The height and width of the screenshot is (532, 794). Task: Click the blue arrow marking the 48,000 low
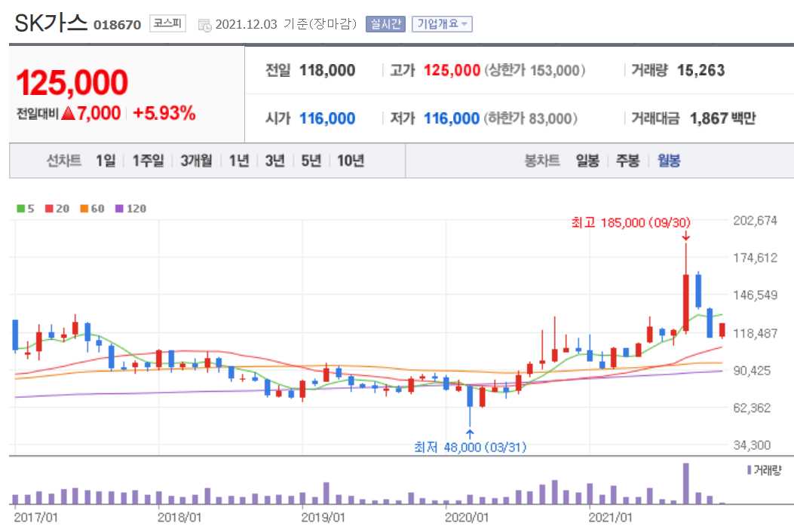tap(471, 432)
